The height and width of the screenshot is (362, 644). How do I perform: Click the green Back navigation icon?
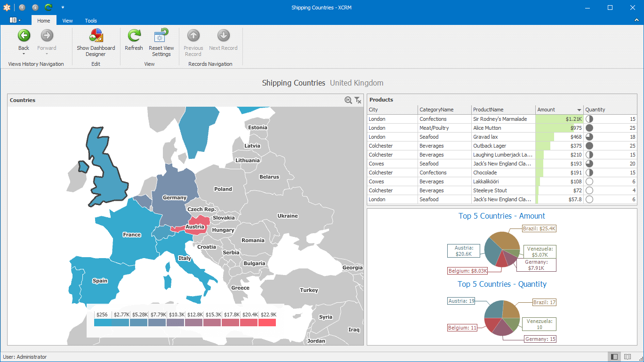pos(24,36)
